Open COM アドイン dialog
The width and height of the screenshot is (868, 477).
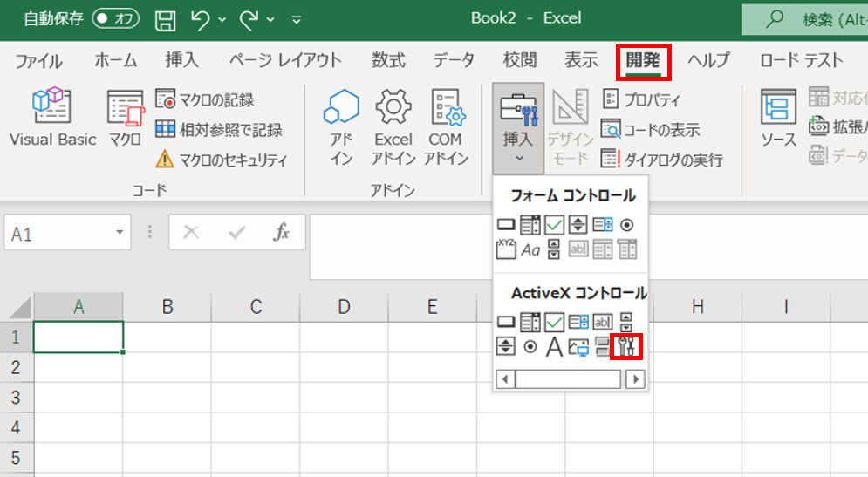(x=446, y=127)
